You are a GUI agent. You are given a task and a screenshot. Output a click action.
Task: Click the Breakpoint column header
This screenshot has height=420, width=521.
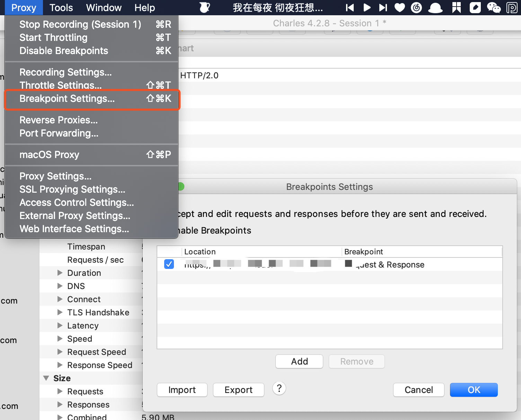click(x=422, y=252)
